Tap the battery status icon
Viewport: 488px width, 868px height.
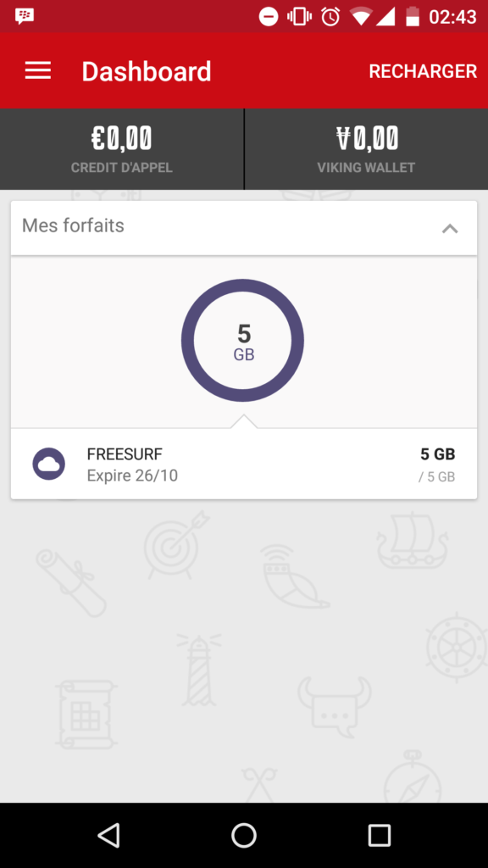pos(413,17)
